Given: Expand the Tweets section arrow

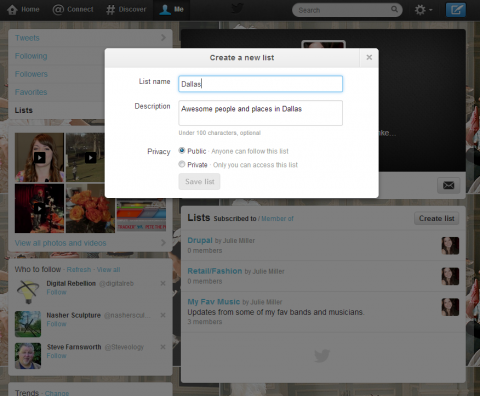Looking at the screenshot, I should tap(163, 38).
